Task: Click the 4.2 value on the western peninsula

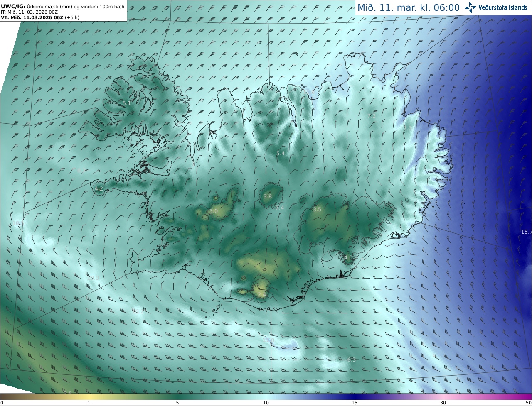Action: click(x=99, y=188)
